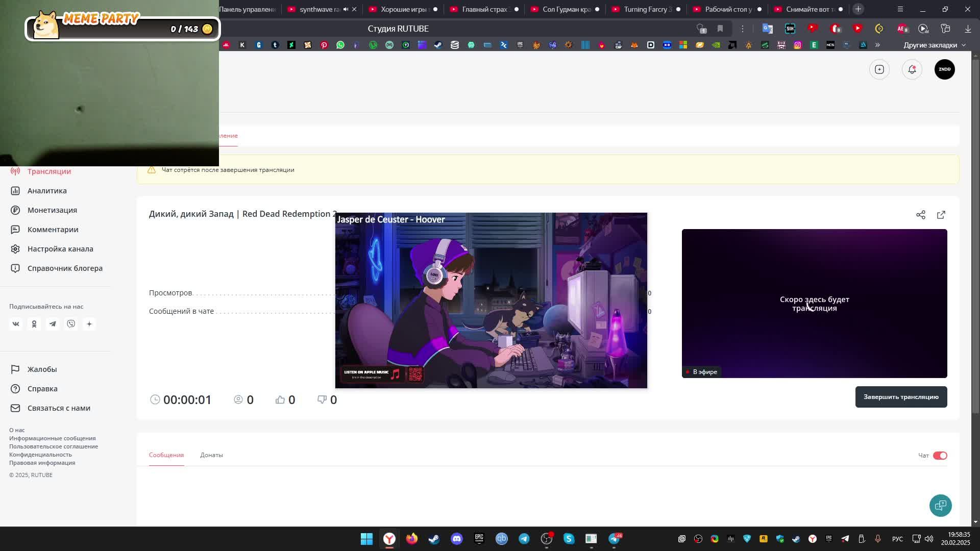Toggle the Чат switch
This screenshot has height=551, width=980.
pos(940,456)
